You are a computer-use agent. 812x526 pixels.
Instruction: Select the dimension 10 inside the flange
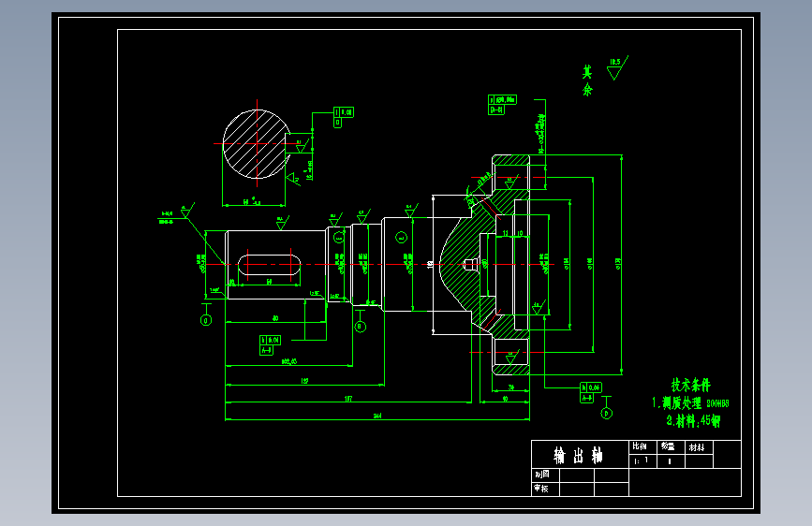point(520,233)
